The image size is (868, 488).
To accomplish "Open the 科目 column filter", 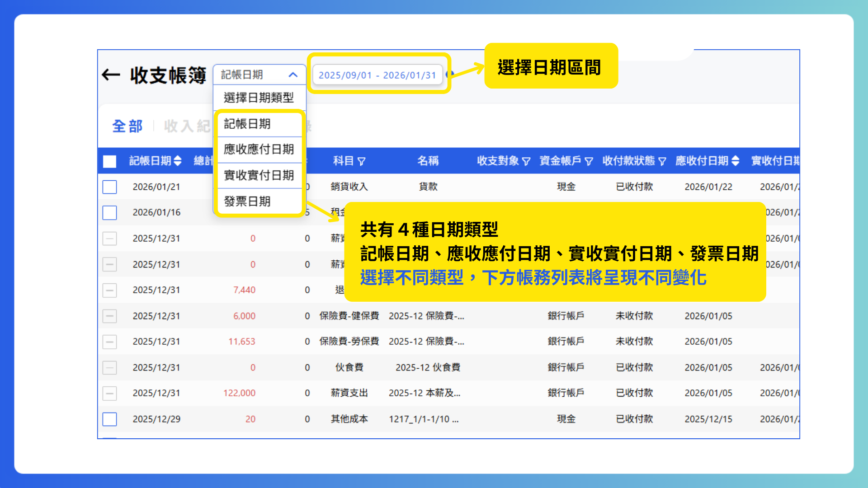I will [x=361, y=161].
